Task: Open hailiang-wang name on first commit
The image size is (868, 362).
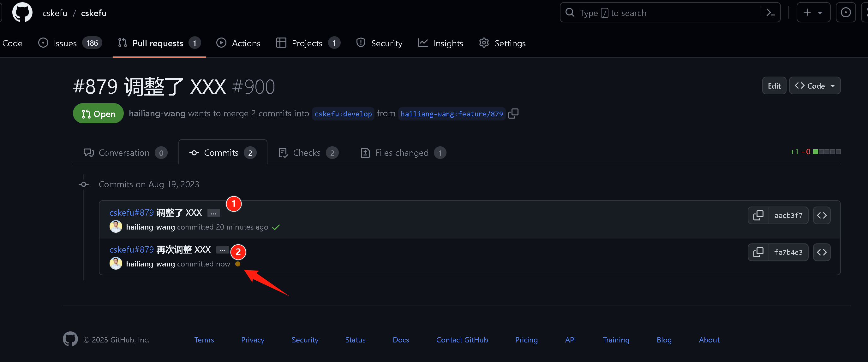Action: point(150,227)
